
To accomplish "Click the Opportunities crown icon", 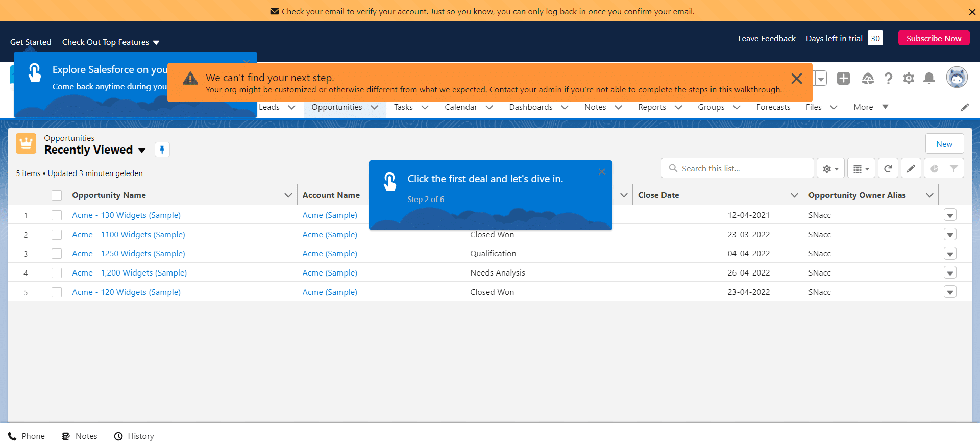I will tap(26, 143).
